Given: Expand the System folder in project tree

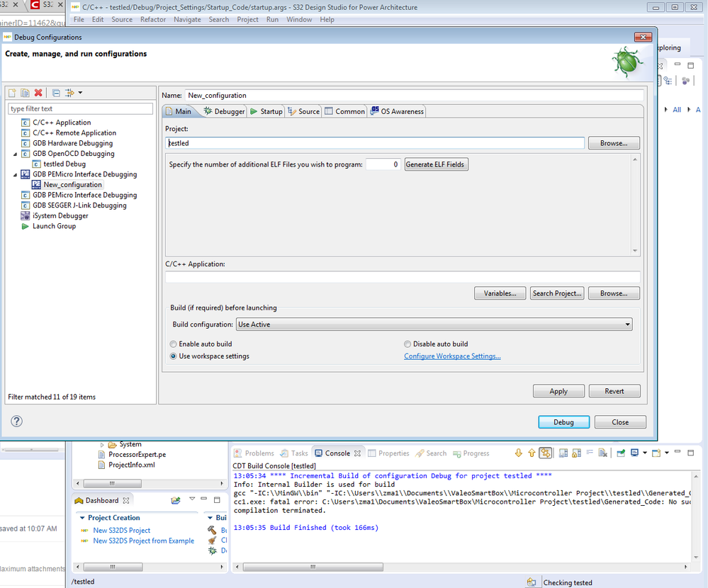Looking at the screenshot, I should coord(102,444).
